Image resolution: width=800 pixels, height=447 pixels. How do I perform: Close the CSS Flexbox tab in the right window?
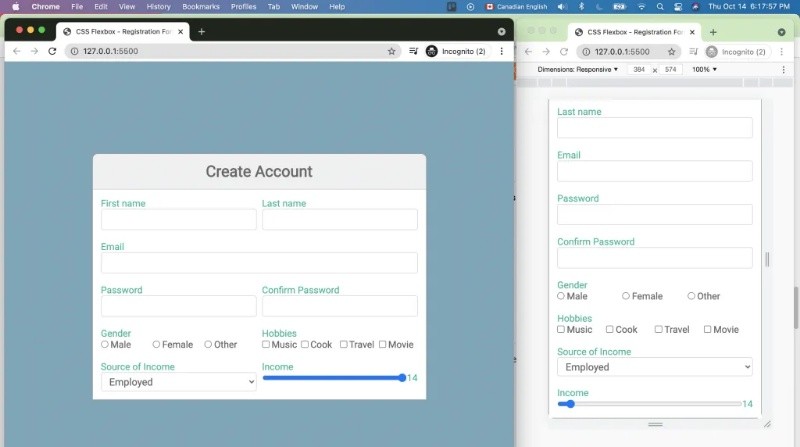coord(692,32)
